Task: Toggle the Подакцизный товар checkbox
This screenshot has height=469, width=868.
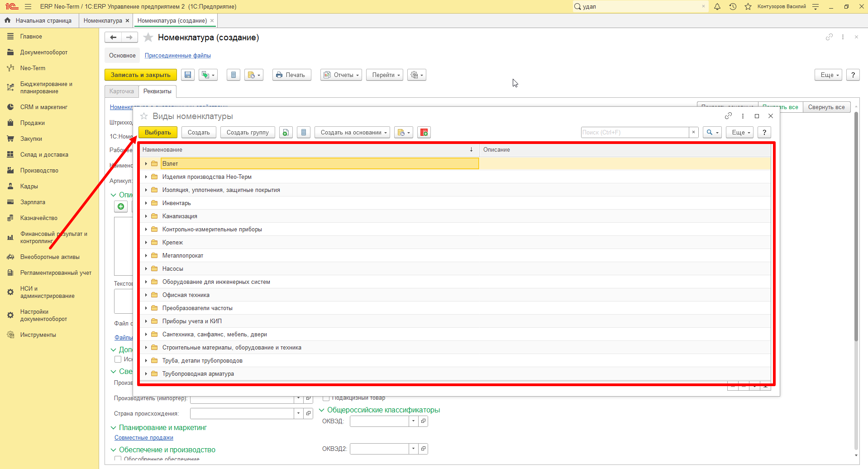Action: pos(326,398)
